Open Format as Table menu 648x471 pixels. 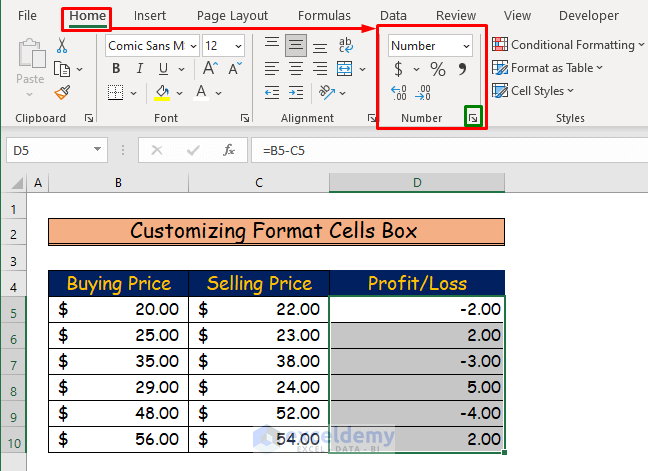click(x=547, y=68)
